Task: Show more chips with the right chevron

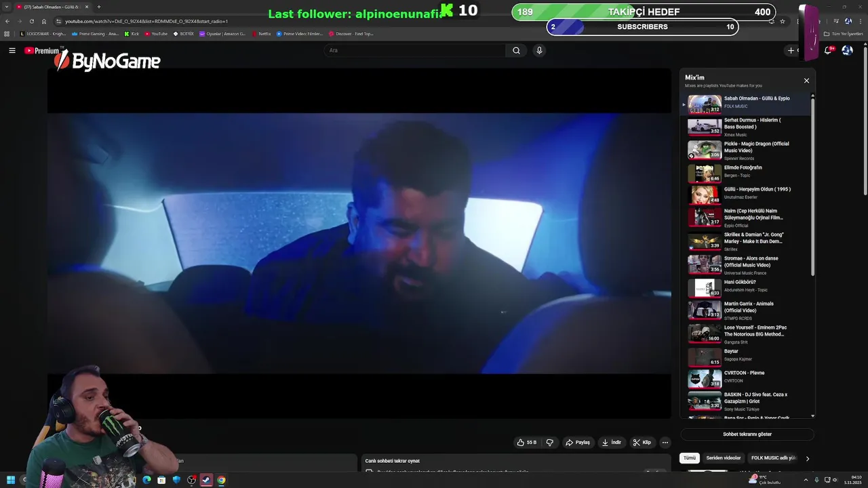Action: point(807,458)
